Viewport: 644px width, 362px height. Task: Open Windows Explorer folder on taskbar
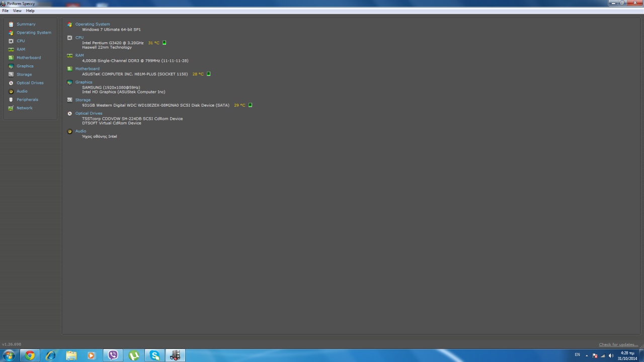click(71, 355)
